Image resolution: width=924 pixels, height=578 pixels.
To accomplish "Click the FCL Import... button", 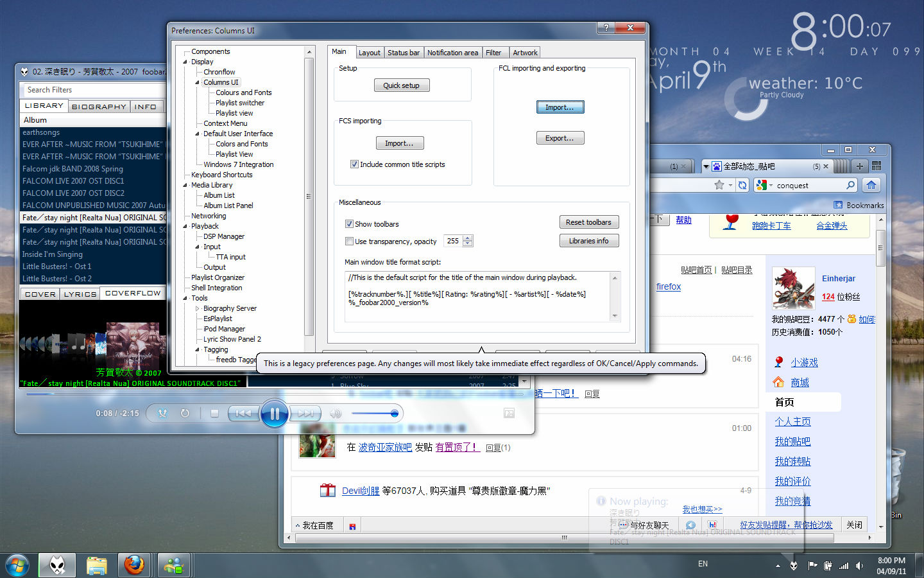I will (x=560, y=107).
